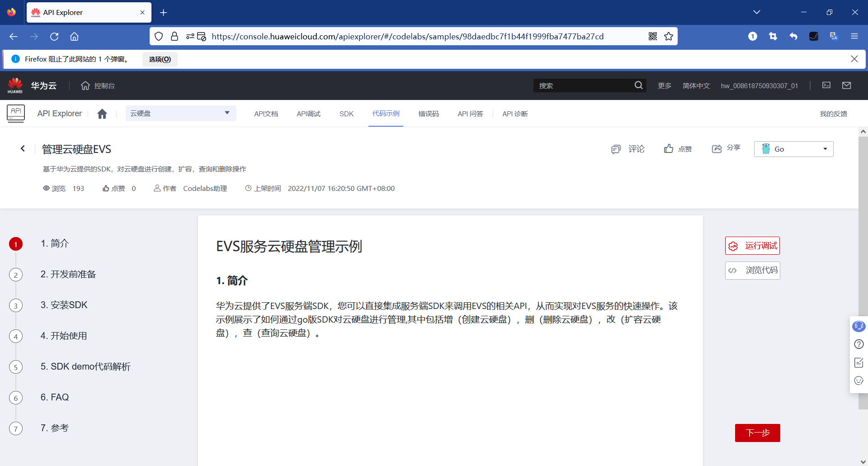This screenshot has height=466, width=868.
Task: Click the help question-mark icon on right edge
Action: coord(859,344)
